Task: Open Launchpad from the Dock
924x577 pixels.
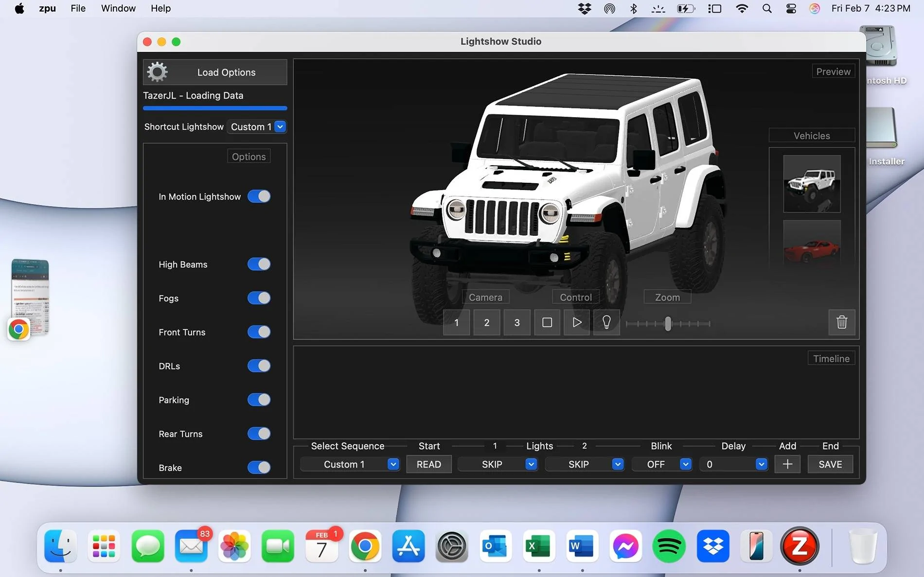Action: 104,546
